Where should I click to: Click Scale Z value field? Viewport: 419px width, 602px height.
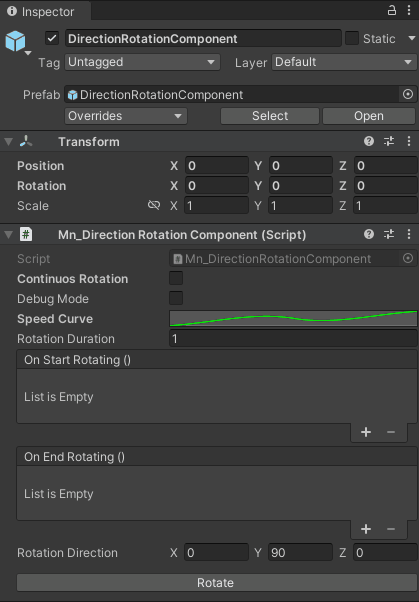coord(385,205)
